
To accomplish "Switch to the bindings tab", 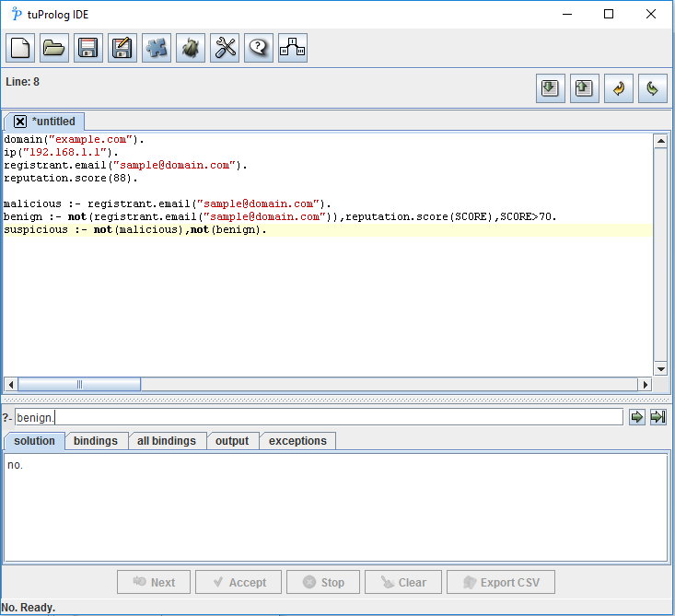I will [x=96, y=441].
